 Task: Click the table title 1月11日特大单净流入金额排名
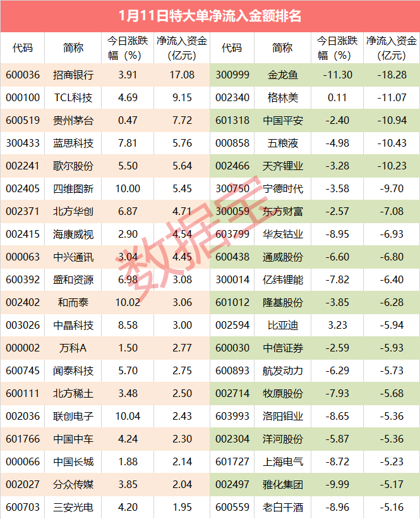210,16
